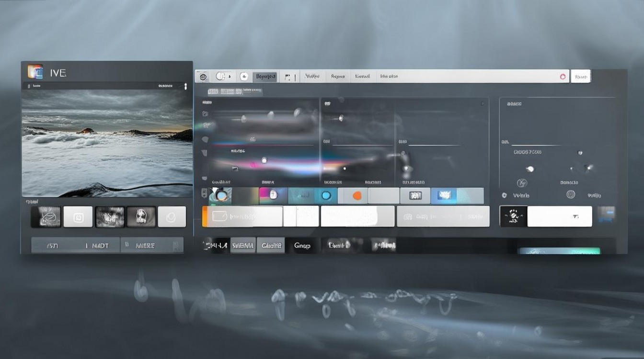Switch to the Ginap tab in bottom bar
The width and height of the screenshot is (644, 359).
click(302, 246)
